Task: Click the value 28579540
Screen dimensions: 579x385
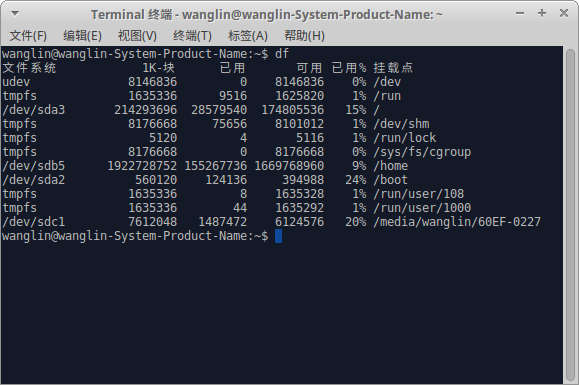Action: pos(219,110)
